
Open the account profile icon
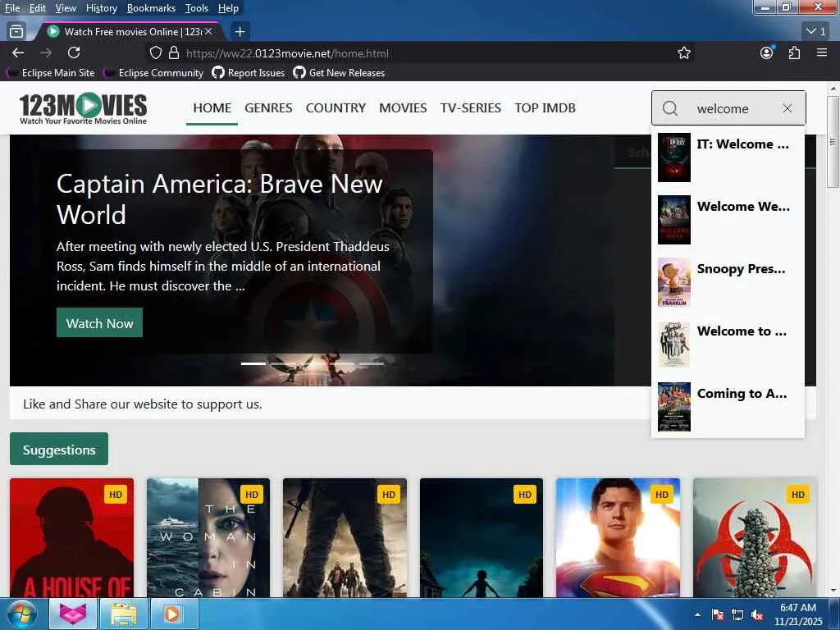point(767,52)
